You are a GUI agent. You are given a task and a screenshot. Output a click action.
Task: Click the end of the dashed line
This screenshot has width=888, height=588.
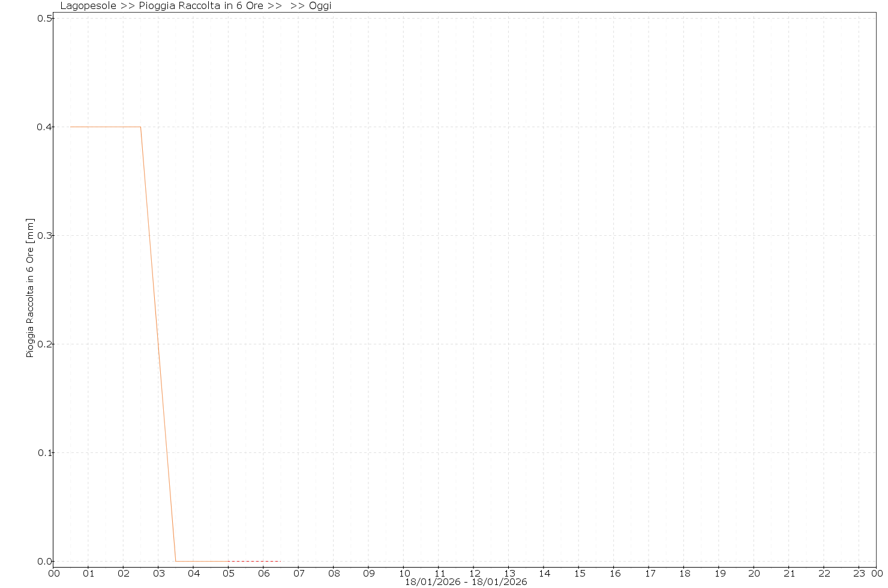tap(280, 561)
